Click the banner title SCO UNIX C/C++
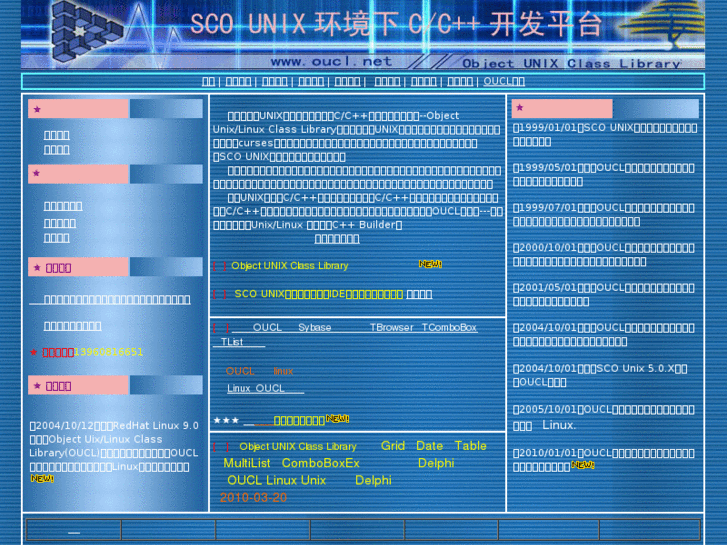The height and width of the screenshot is (545, 727). [396, 24]
